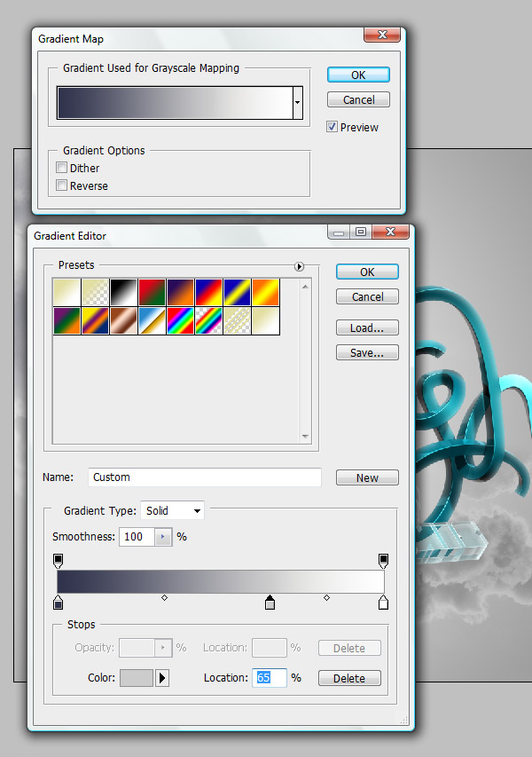This screenshot has height=757, width=532.
Task: Select the orange, yellow, orange gradient preset
Action: (x=266, y=292)
